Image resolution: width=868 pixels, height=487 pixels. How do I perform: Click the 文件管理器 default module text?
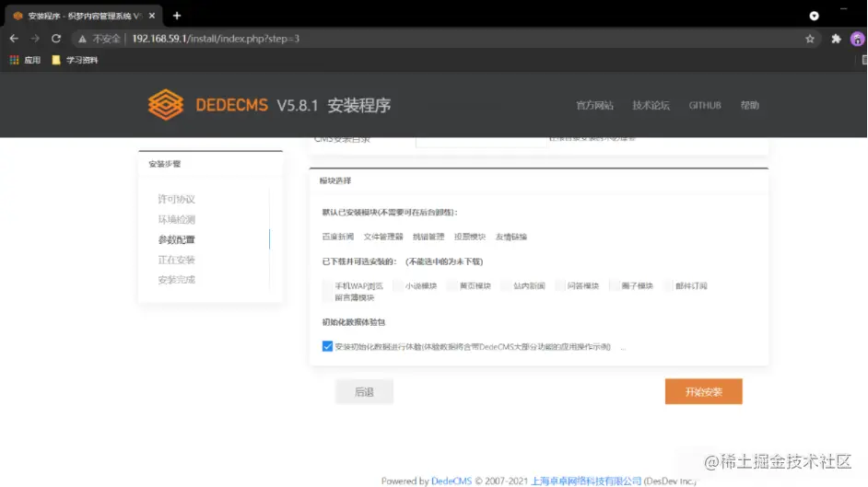(x=383, y=237)
